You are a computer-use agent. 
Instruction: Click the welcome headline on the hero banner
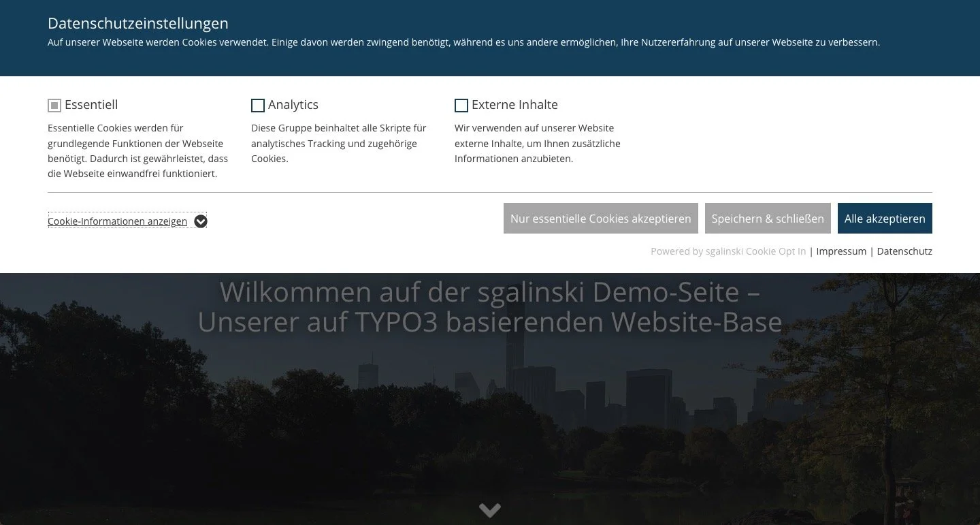[490, 306]
